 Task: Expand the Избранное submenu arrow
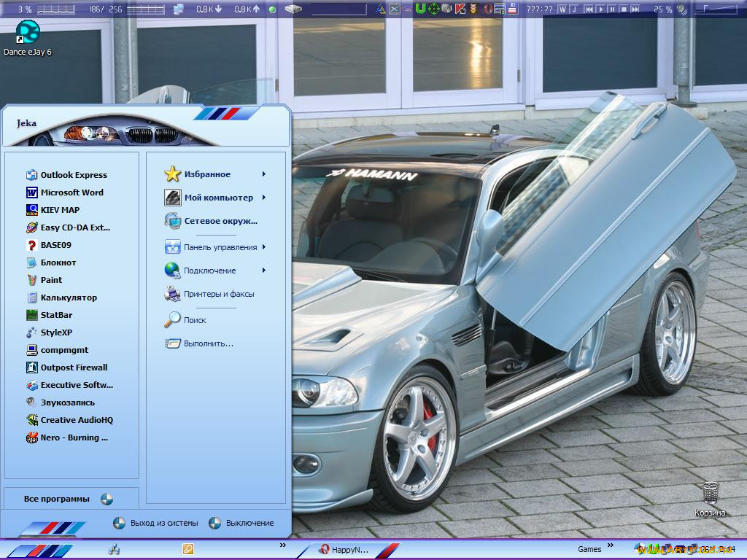click(263, 174)
